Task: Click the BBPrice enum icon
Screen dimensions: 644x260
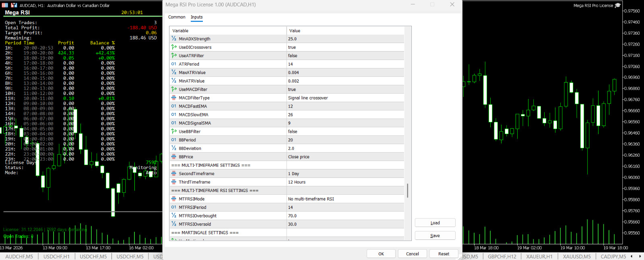Action: (174, 157)
